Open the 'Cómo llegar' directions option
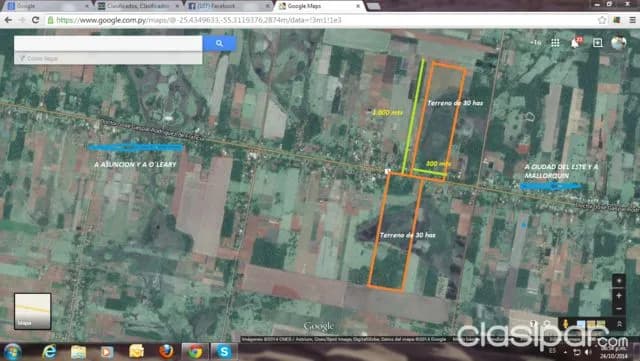The height and width of the screenshot is (361, 640). click(39, 58)
